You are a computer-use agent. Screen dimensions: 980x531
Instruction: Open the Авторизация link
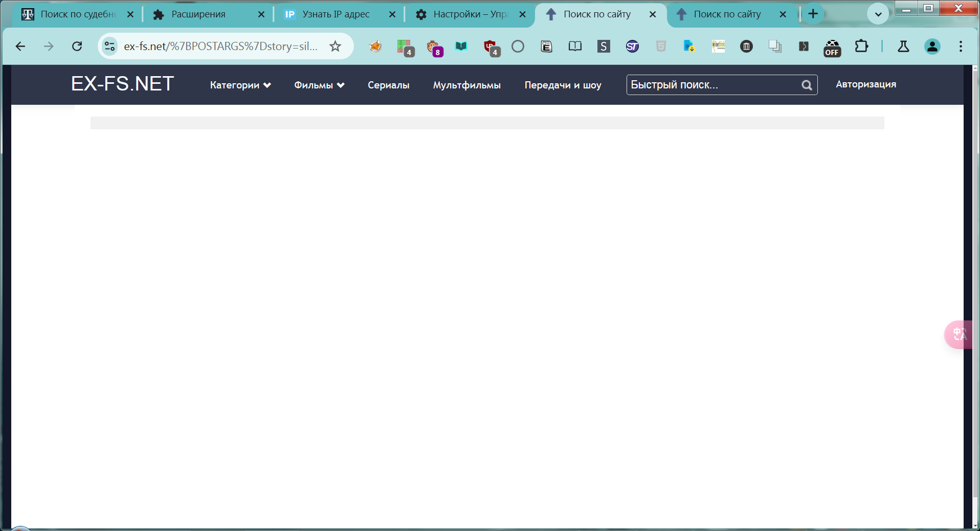click(865, 84)
